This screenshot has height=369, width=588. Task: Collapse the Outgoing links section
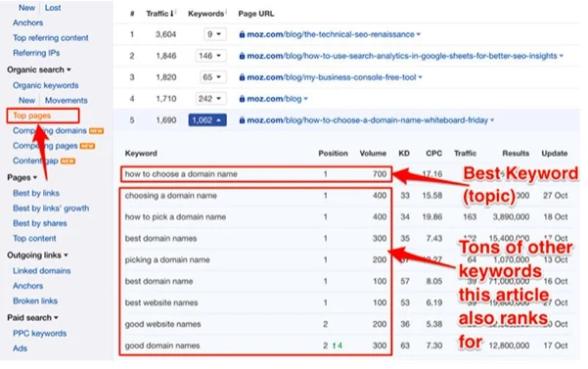(x=37, y=255)
